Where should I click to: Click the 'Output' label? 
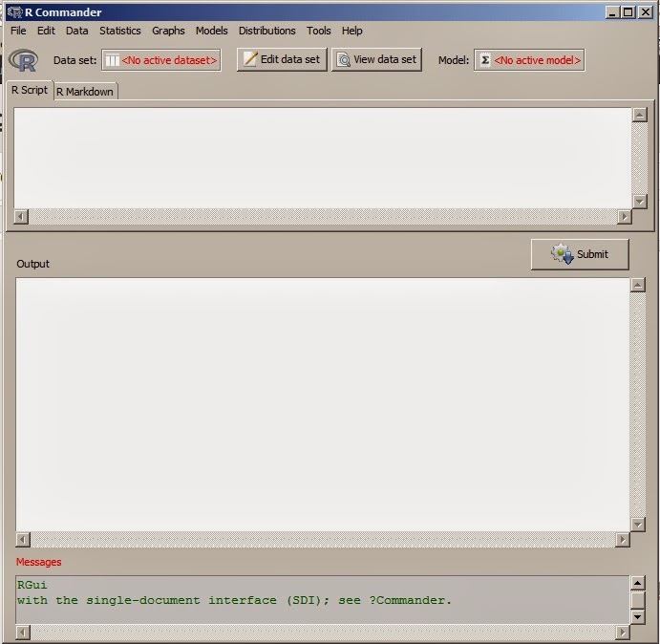(32, 264)
